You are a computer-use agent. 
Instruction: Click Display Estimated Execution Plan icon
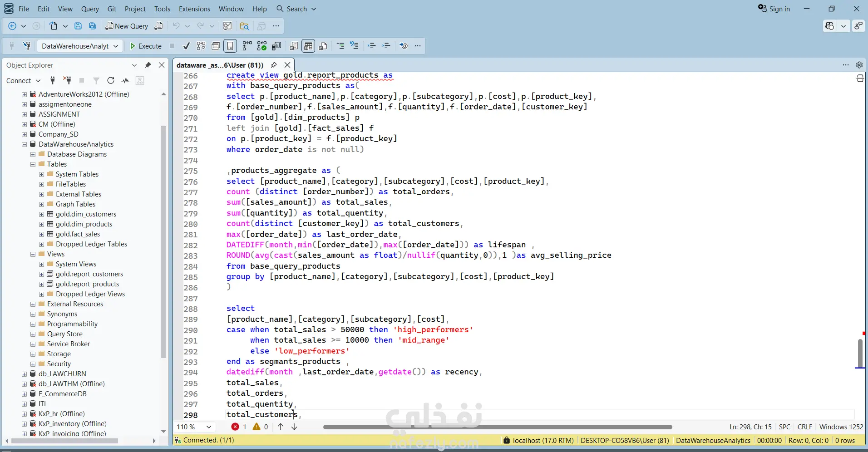pos(201,46)
